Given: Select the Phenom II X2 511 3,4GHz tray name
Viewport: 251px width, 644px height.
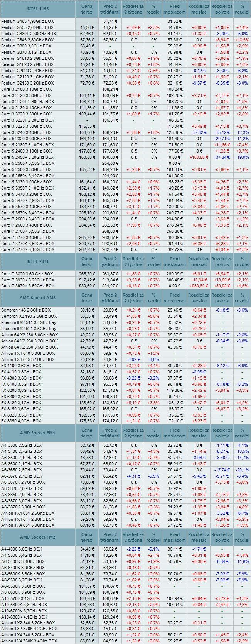Looking at the screenshot, I should 29,322.
